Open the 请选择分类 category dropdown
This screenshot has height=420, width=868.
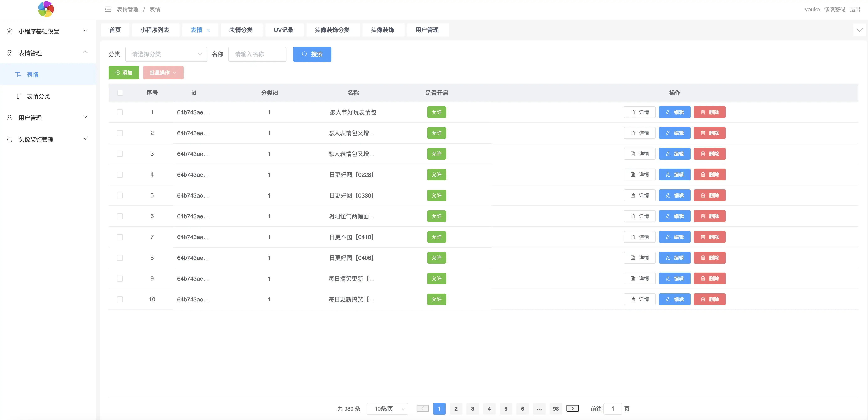click(166, 54)
